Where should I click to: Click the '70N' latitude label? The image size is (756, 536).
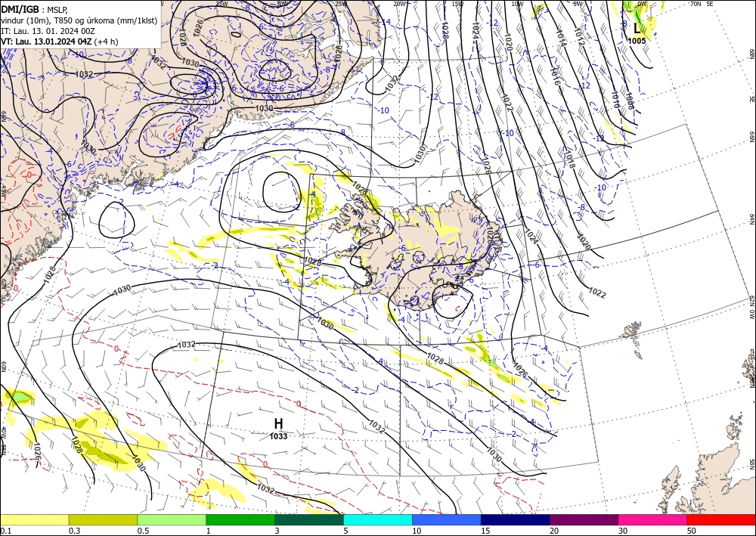696,4
